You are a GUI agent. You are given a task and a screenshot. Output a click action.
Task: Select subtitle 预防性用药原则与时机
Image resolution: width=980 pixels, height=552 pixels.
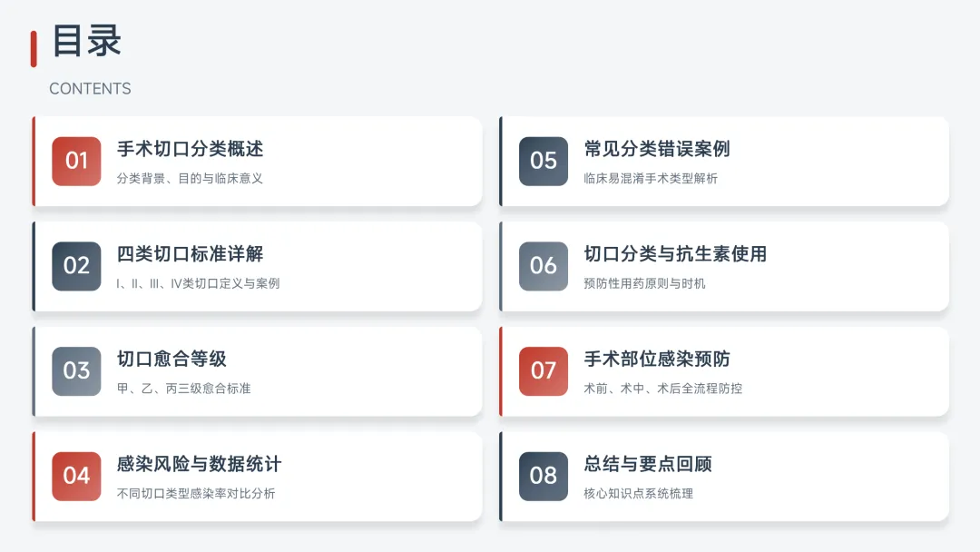[x=644, y=283]
